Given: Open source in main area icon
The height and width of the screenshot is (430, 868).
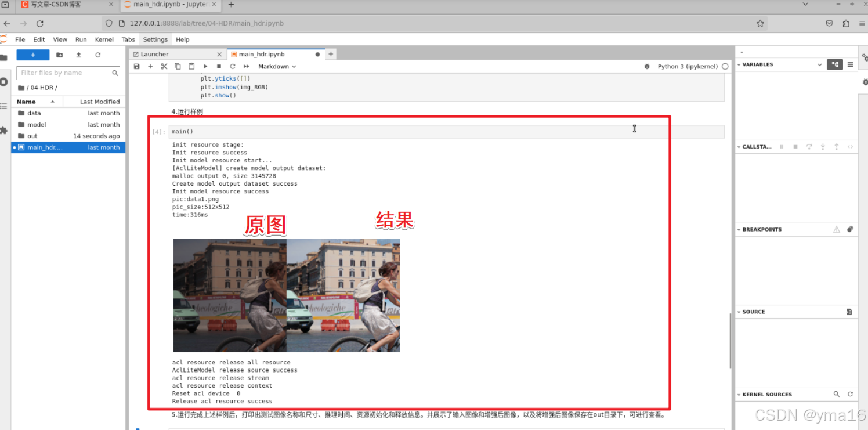Looking at the screenshot, I should click(x=849, y=312).
